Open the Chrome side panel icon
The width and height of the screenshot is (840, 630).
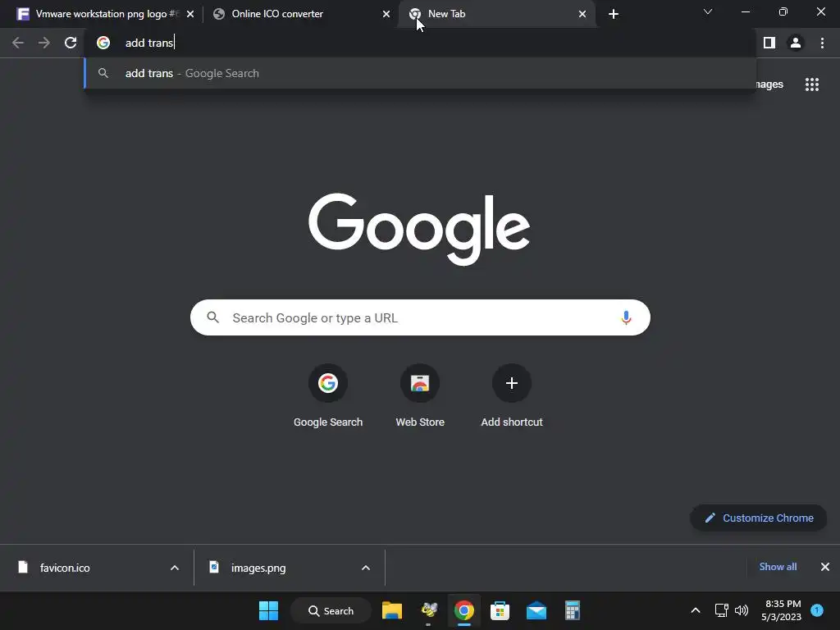769,43
